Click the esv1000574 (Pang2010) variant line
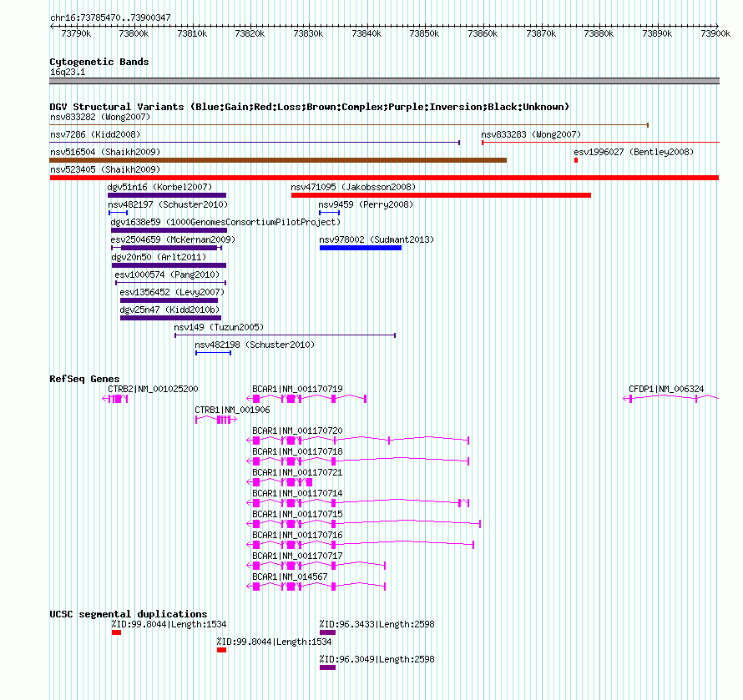Viewport: 743px width, 700px height. pos(170,283)
